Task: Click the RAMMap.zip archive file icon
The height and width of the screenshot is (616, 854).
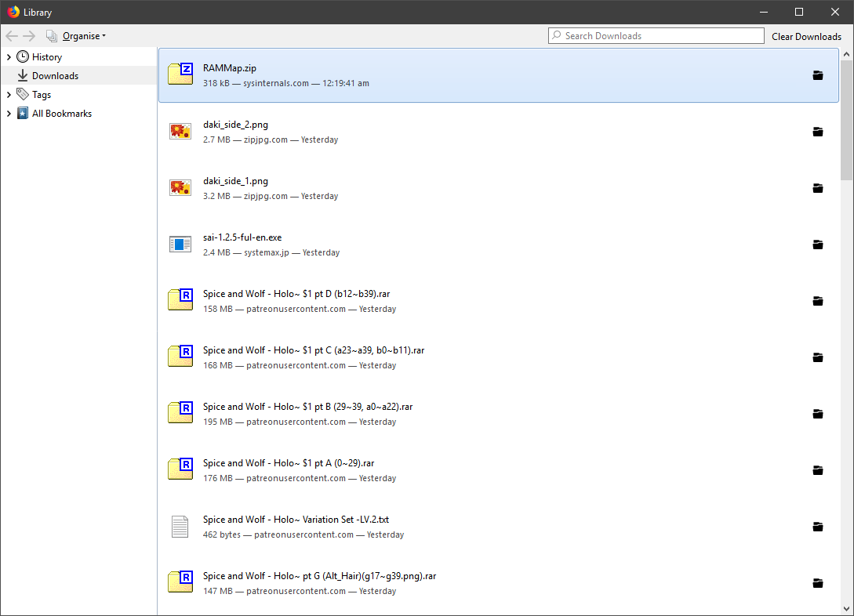Action: coord(180,74)
